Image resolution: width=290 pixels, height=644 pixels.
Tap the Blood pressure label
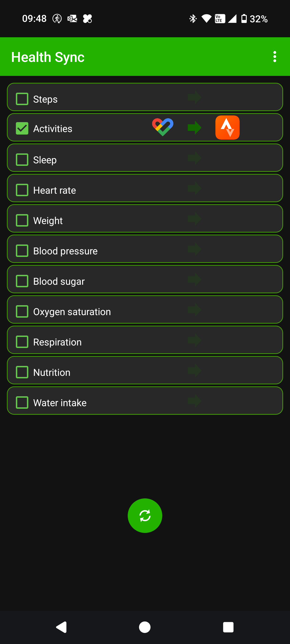click(x=65, y=251)
